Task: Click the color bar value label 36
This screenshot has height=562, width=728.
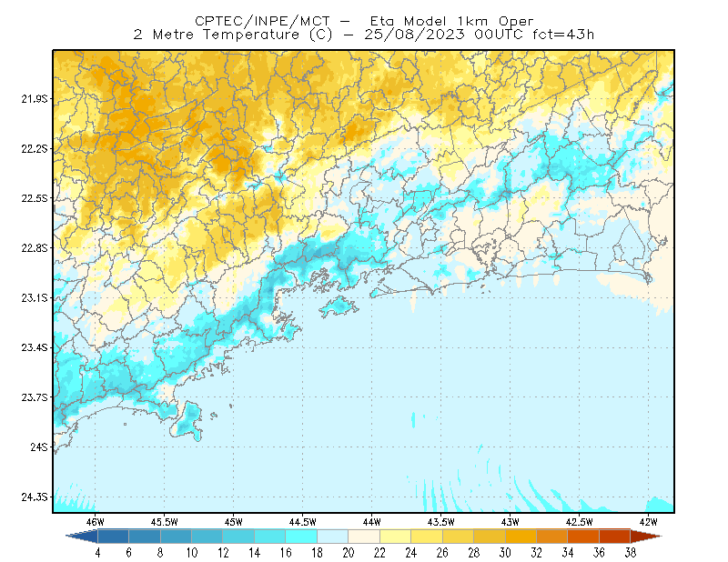Action: tap(600, 553)
